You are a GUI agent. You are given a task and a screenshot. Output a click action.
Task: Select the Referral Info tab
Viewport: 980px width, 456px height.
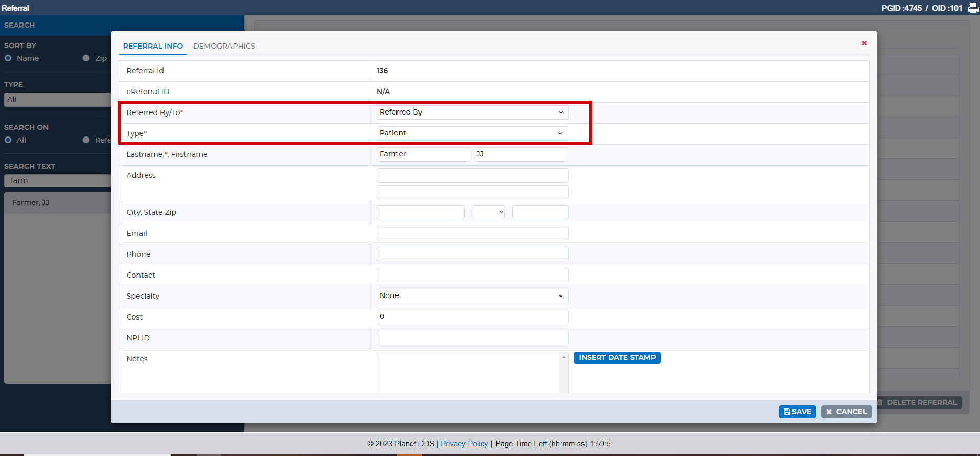click(153, 46)
